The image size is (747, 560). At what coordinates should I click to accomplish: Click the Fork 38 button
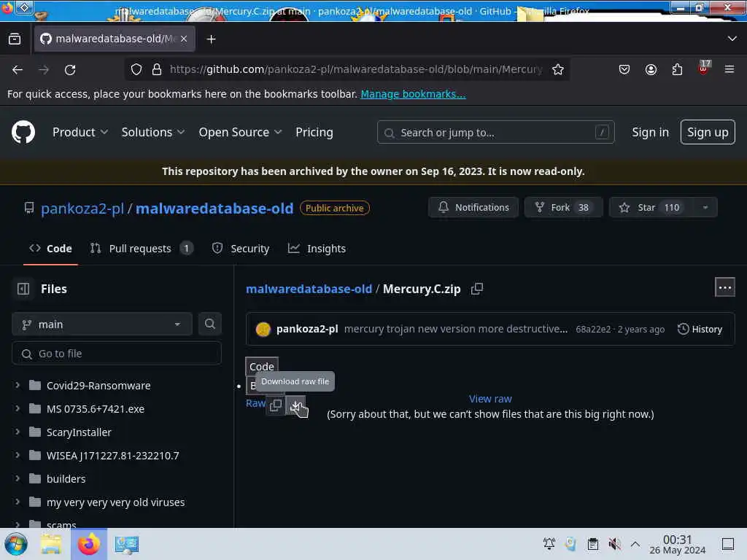click(x=563, y=207)
